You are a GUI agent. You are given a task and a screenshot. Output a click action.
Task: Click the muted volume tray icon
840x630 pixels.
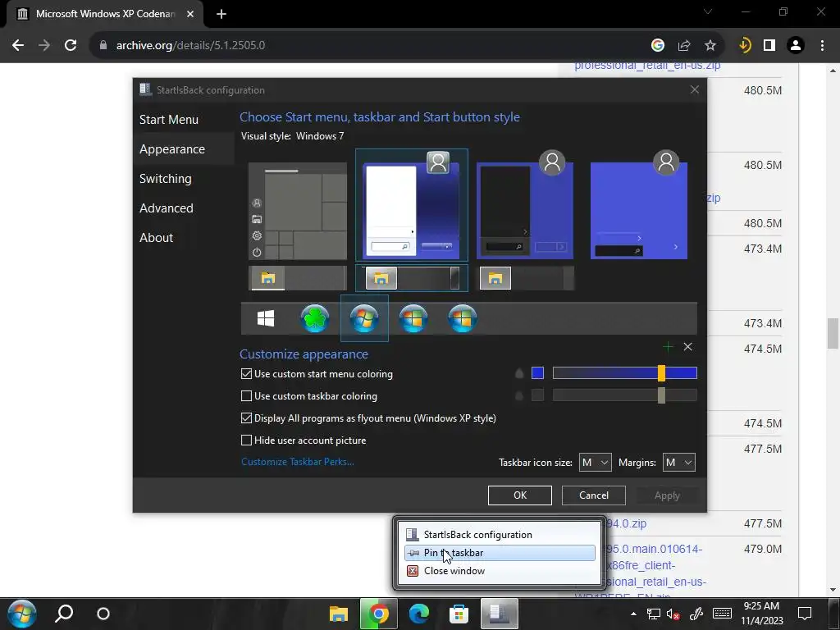(x=673, y=614)
